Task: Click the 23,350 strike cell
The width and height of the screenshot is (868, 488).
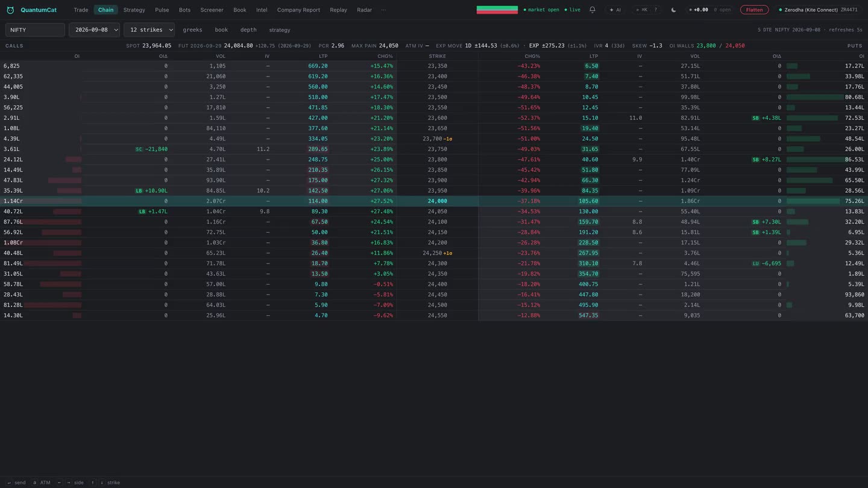Action: [438, 66]
